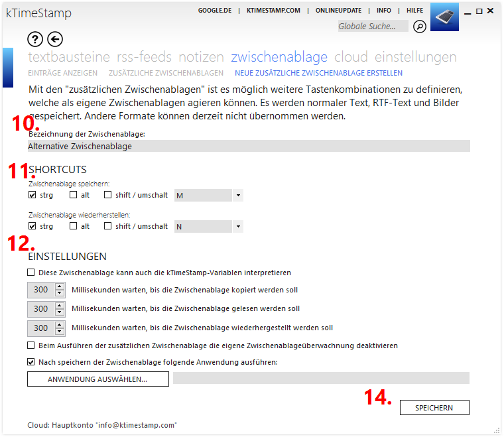Switch to the textbausteine tab
The width and height of the screenshot is (504, 437).
(x=69, y=57)
